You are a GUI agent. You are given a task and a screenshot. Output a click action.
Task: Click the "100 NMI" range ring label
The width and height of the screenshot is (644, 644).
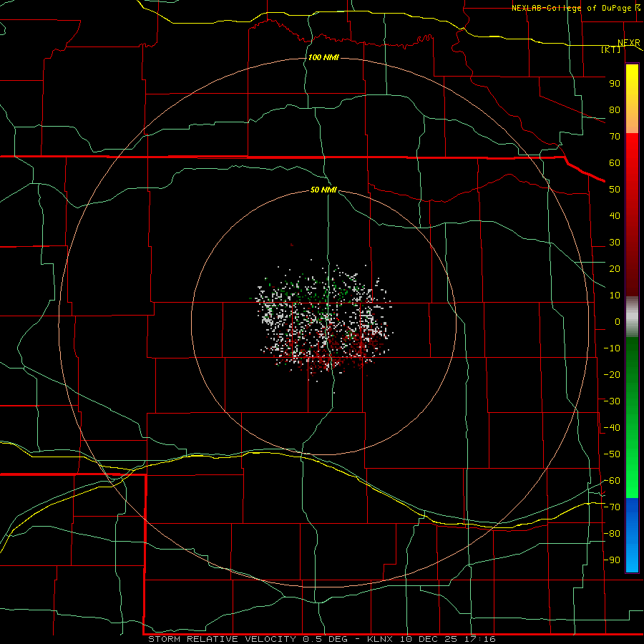pyautogui.click(x=323, y=57)
